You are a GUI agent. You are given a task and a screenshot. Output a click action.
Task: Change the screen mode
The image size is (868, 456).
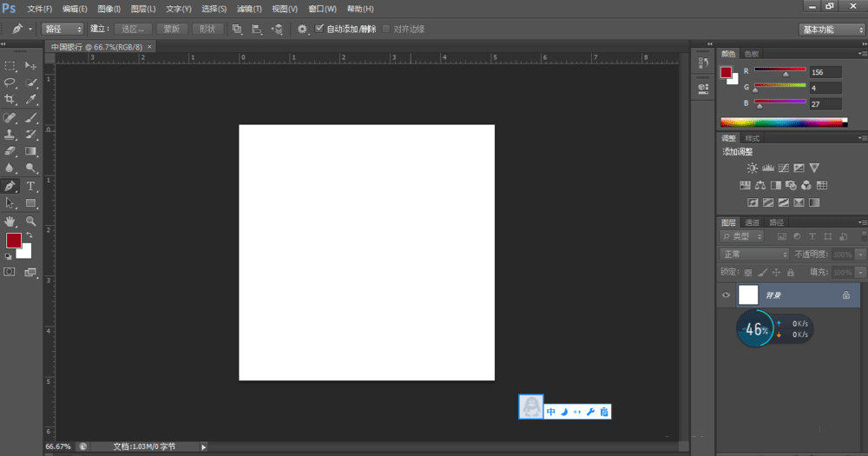[x=30, y=272]
